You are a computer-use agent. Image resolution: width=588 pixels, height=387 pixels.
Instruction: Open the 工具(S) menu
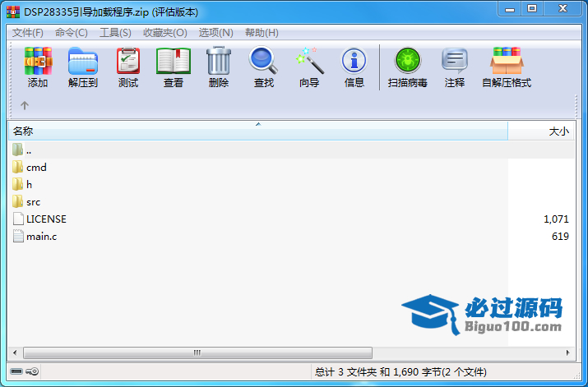click(x=115, y=33)
